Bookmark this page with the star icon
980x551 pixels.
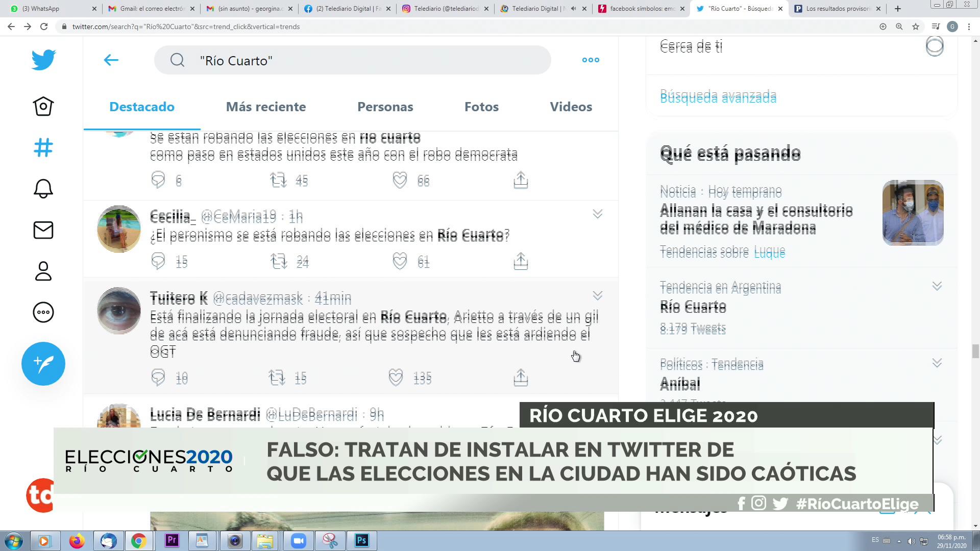[916, 27]
